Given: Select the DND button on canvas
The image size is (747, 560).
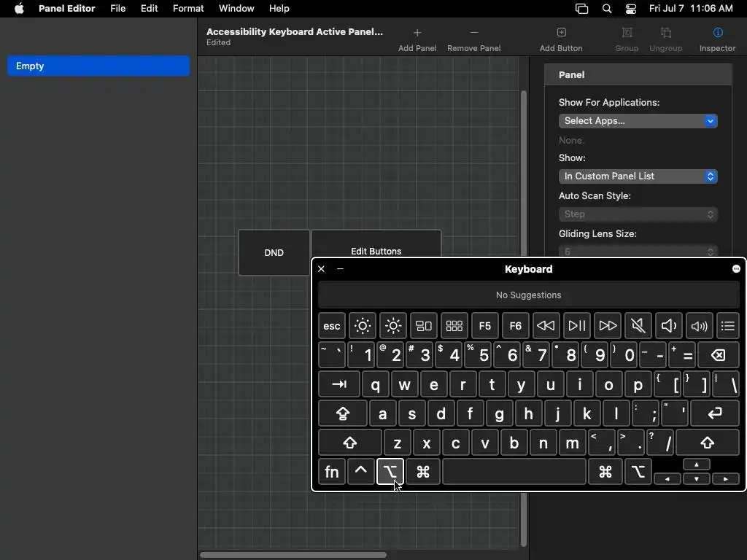Looking at the screenshot, I should click(x=274, y=253).
